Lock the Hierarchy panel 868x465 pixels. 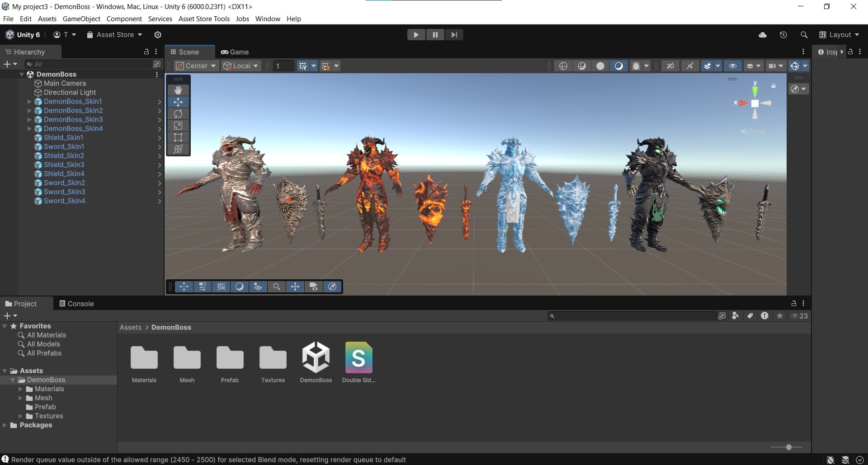tap(146, 52)
